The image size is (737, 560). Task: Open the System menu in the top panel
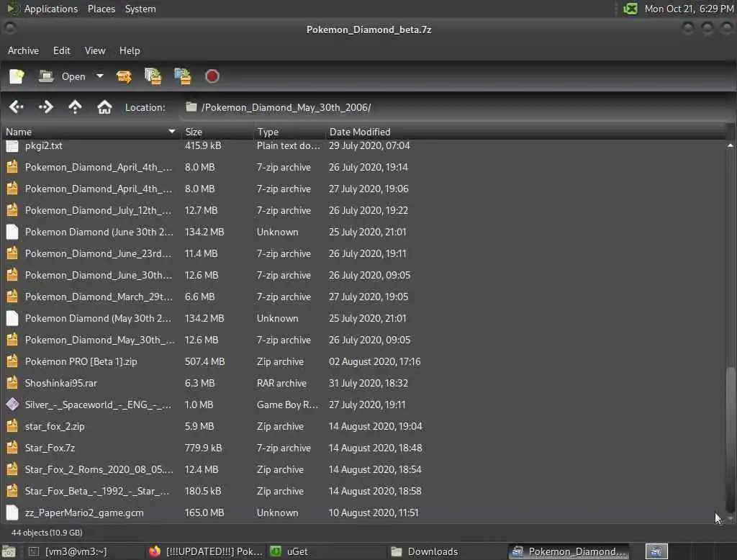point(140,9)
